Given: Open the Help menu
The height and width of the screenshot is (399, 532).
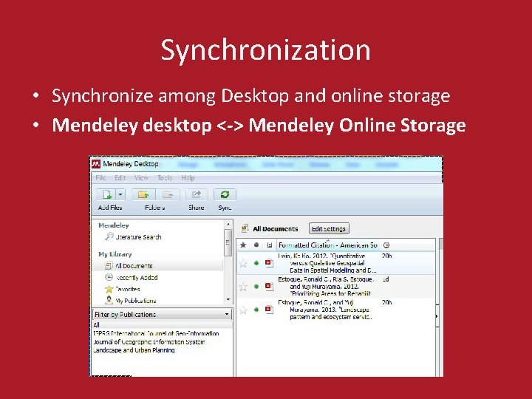Looking at the screenshot, I should tap(188, 178).
